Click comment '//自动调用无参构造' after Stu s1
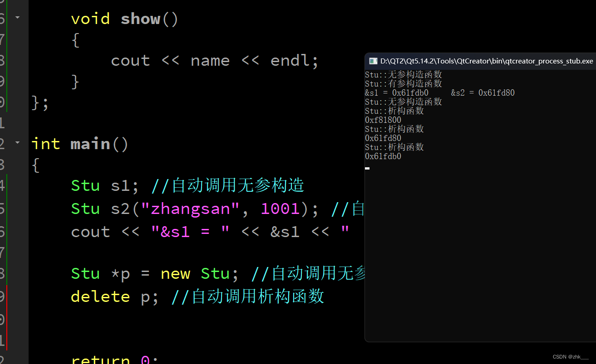The height and width of the screenshot is (364, 596). pos(228,185)
